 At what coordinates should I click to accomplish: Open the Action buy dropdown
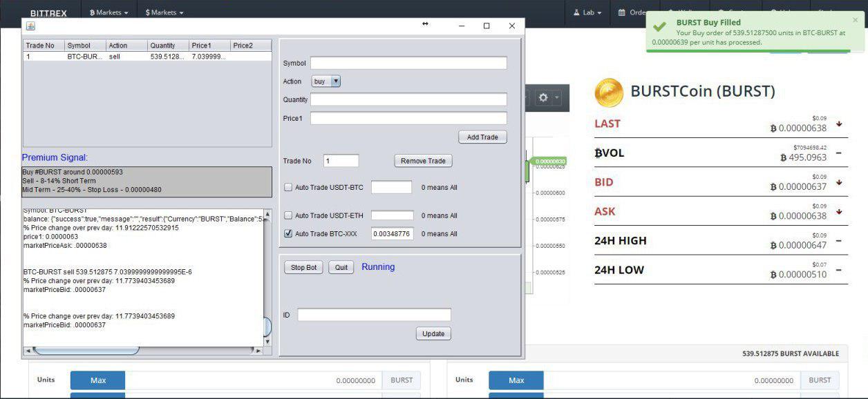pyautogui.click(x=326, y=81)
